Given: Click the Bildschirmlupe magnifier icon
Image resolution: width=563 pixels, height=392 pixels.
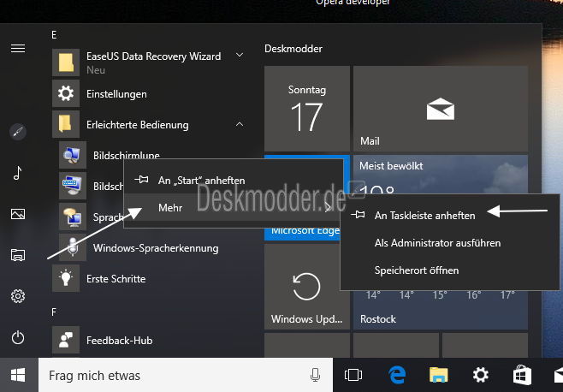Looking at the screenshot, I should click(73, 155).
